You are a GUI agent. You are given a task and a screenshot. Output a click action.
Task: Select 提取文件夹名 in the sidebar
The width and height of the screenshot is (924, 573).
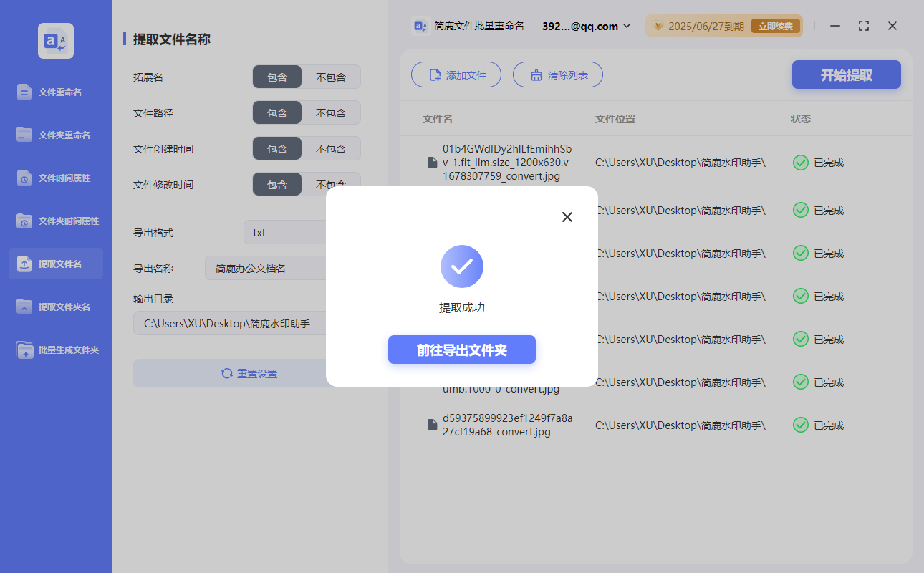pyautogui.click(x=55, y=307)
